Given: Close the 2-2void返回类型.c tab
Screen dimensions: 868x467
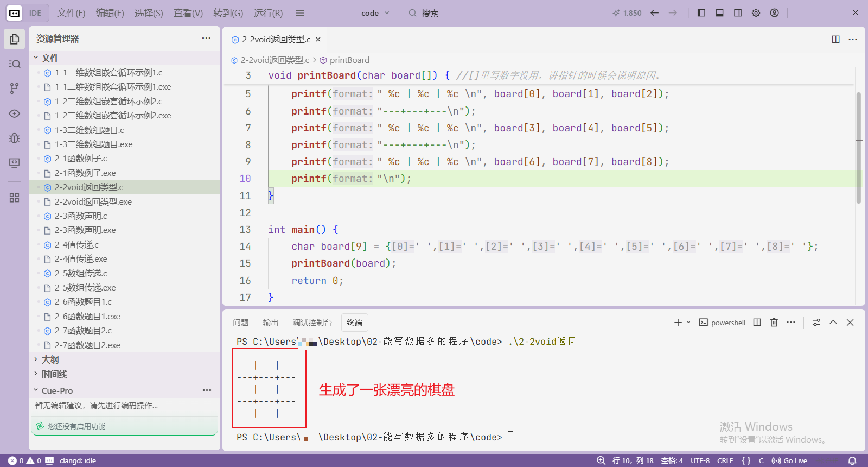Looking at the screenshot, I should (318, 39).
